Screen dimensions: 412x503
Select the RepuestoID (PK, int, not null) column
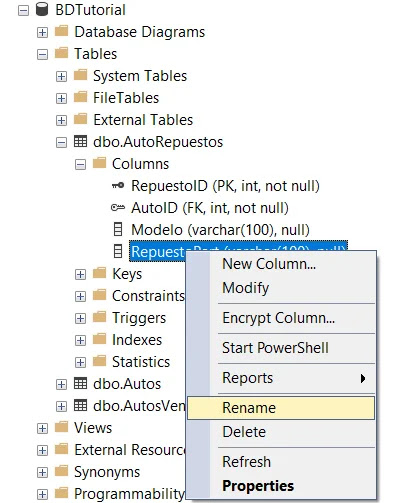coord(225,186)
